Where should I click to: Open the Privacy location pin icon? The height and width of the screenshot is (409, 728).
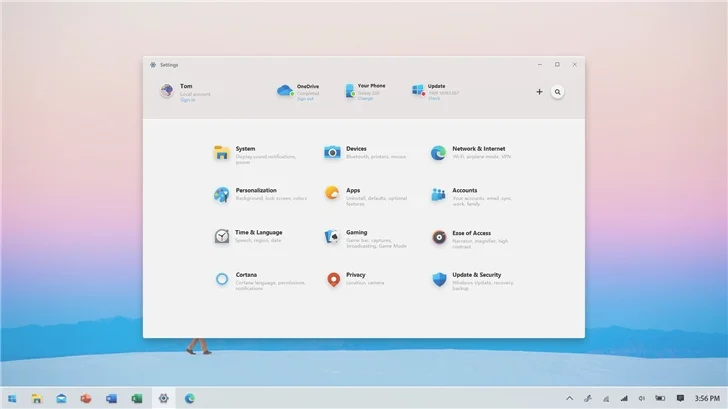tap(333, 279)
